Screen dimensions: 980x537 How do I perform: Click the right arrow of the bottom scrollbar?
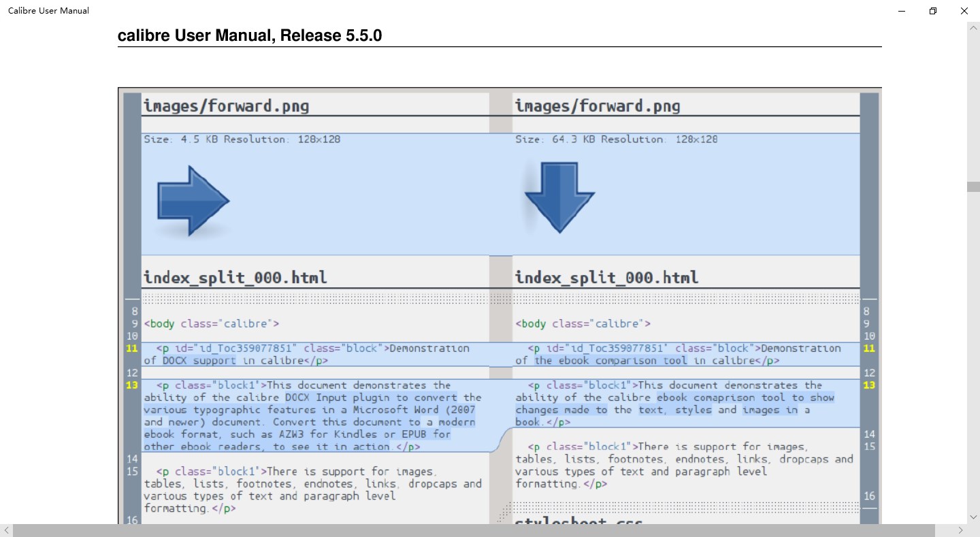tap(962, 530)
